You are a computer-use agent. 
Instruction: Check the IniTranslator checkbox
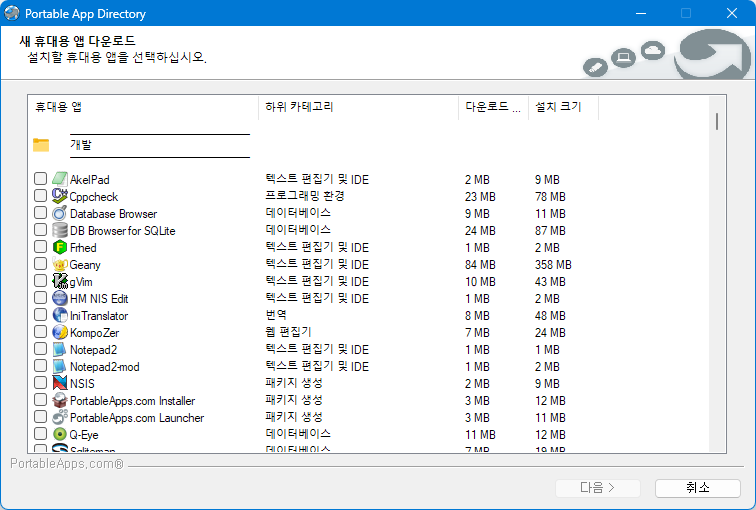(40, 315)
